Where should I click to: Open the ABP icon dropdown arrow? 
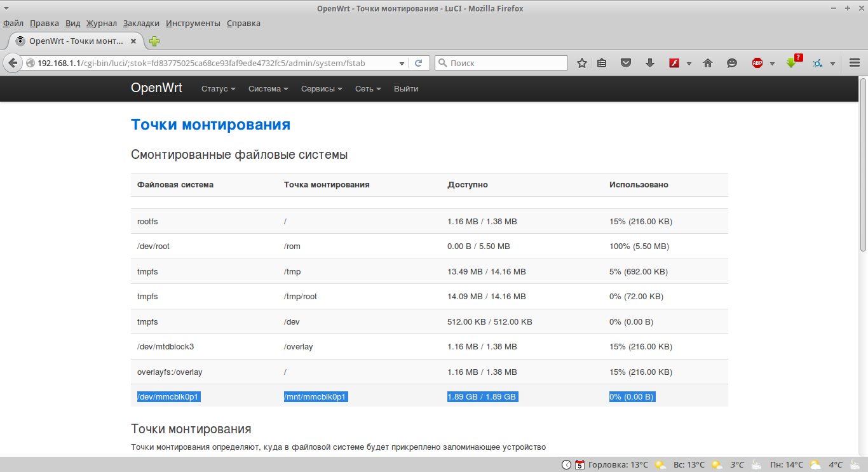(772, 64)
